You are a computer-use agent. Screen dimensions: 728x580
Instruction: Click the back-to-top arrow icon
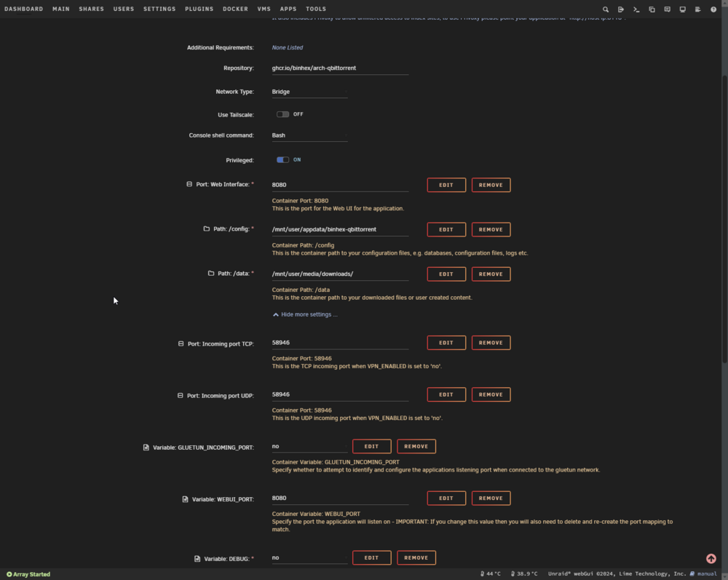click(x=711, y=559)
